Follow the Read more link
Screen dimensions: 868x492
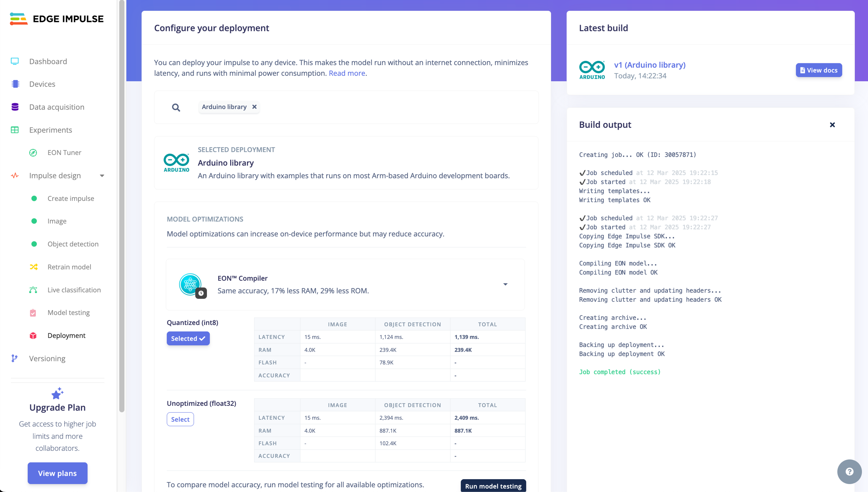tap(347, 73)
